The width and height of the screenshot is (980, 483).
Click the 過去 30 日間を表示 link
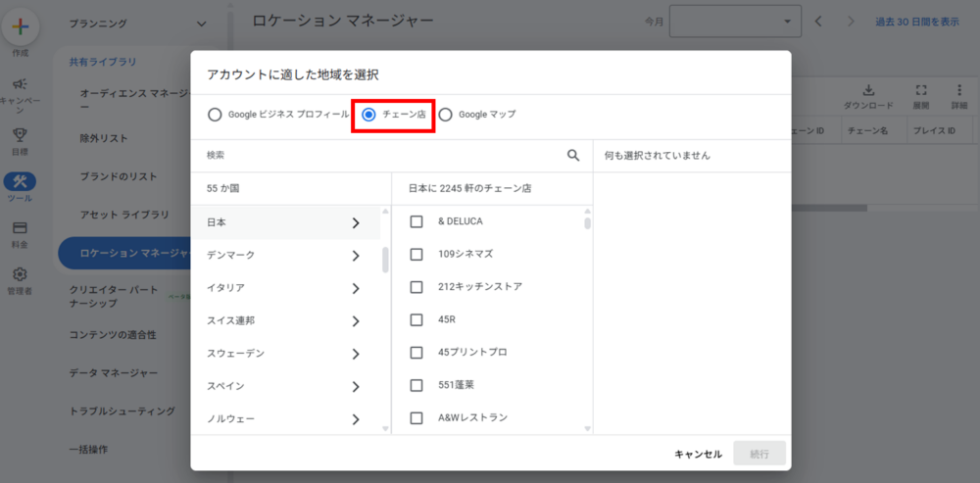(916, 22)
